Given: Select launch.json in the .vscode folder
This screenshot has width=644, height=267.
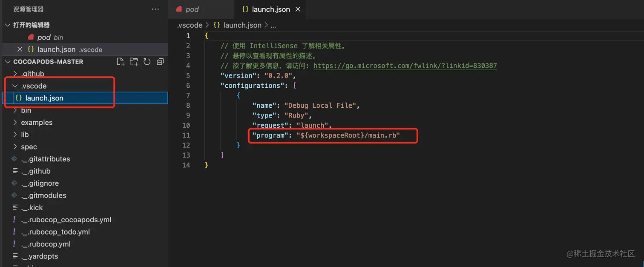Looking at the screenshot, I should (84, 98).
